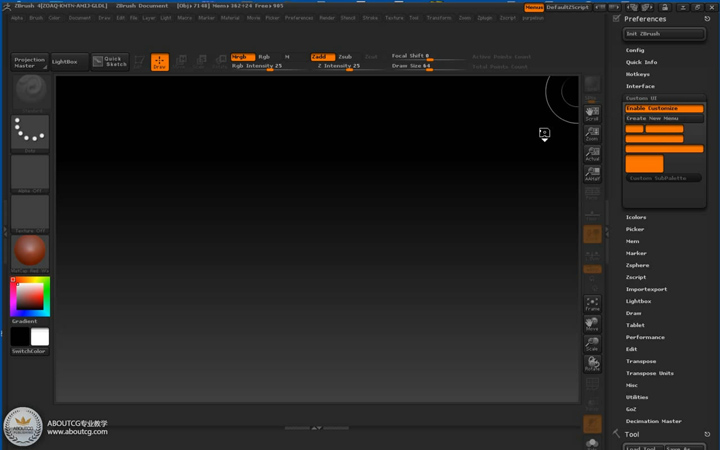Click the Texture Off thumbnail

pyautogui.click(x=30, y=214)
